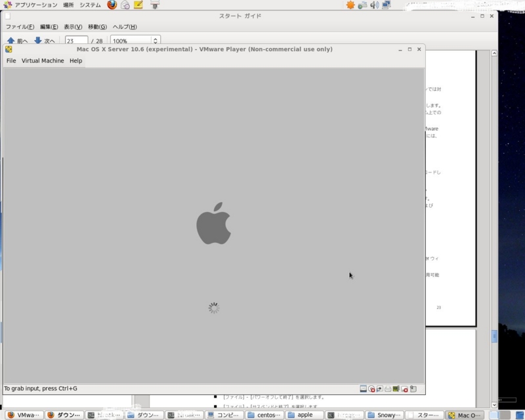Open the notes application icon in panel
The height and width of the screenshot is (420, 525).
(138, 5)
